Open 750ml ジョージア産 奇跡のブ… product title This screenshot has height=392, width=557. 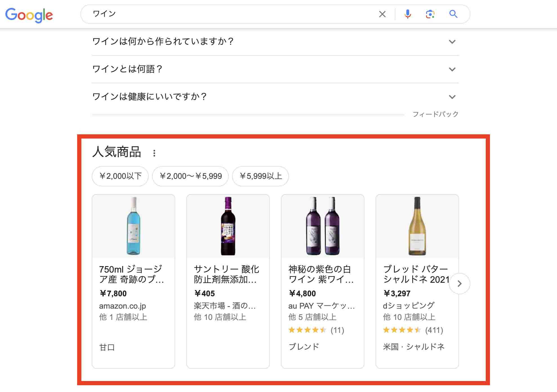click(x=132, y=274)
